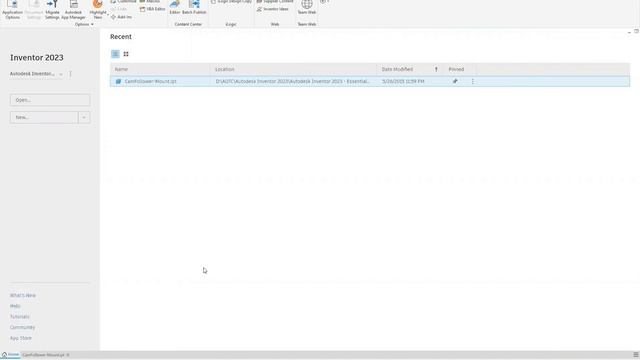This screenshot has height=360, width=640.
Task: Open the Content Center Editor
Action: [175, 8]
